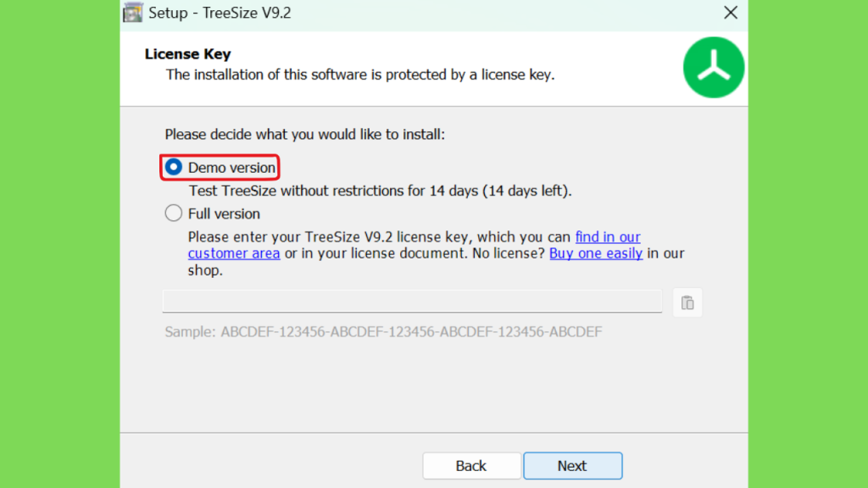Click the sample license key text
This screenshot has height=488, width=868.
pos(383,332)
